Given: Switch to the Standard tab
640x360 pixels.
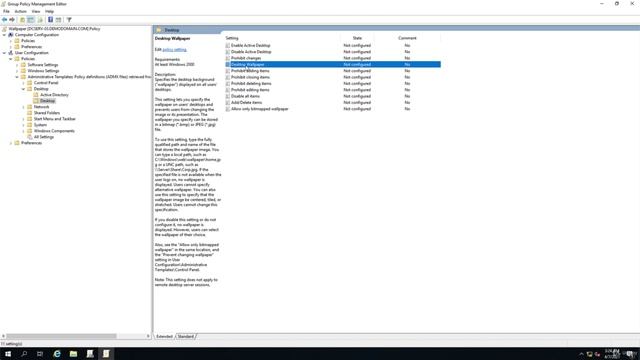Looking at the screenshot, I should (x=186, y=336).
